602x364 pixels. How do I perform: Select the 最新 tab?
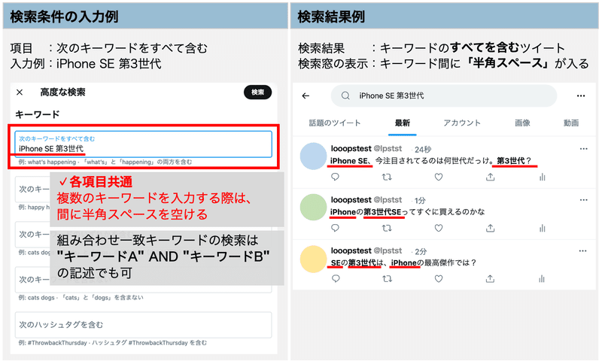tap(403, 123)
